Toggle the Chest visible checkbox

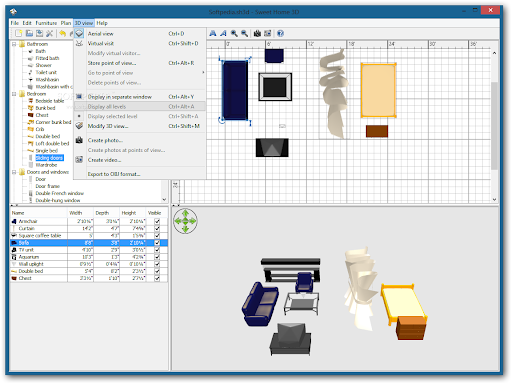[157, 278]
